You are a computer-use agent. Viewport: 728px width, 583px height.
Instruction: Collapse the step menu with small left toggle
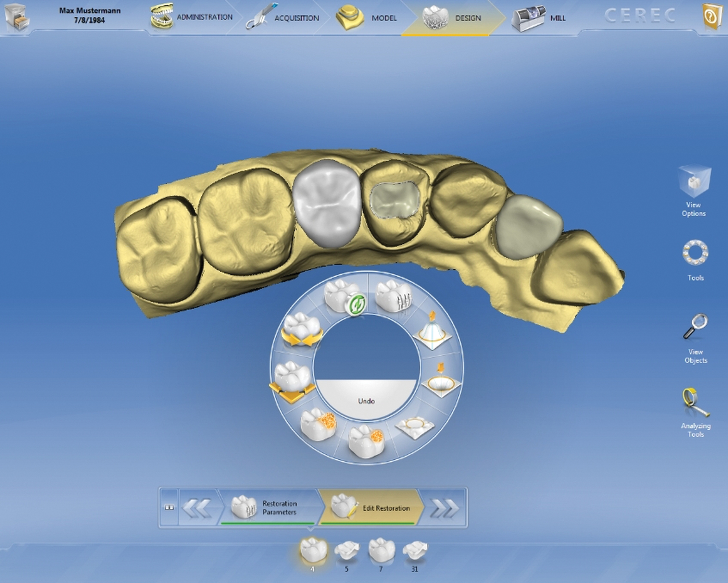[x=169, y=508]
